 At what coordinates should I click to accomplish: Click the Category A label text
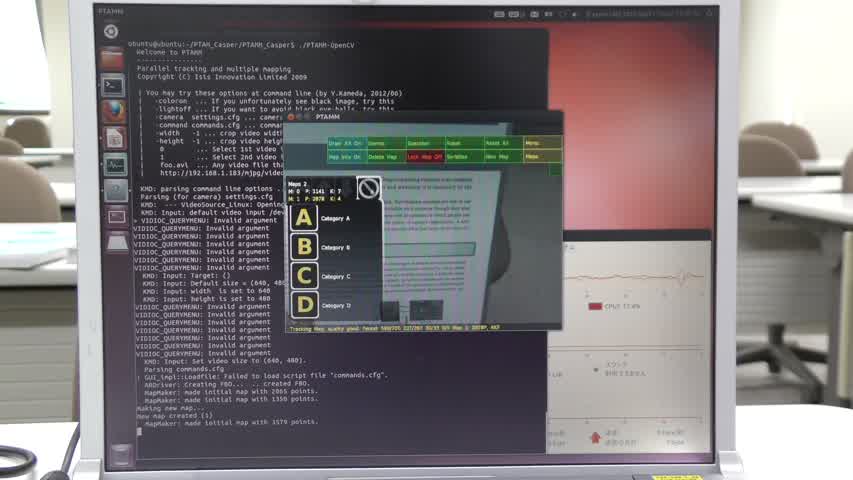335,218
